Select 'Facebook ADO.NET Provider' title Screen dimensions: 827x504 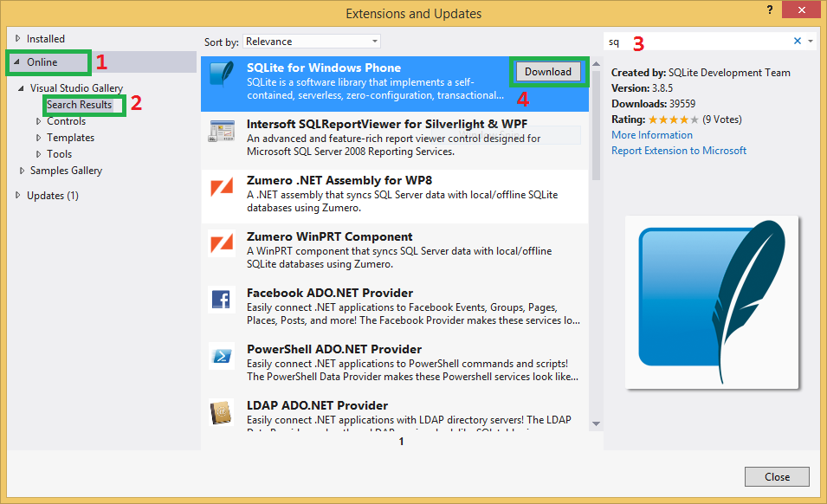pos(330,293)
